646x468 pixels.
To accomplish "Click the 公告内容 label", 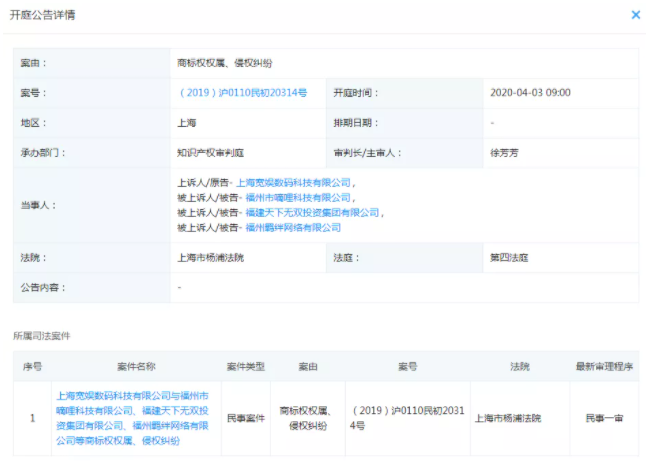I will [x=43, y=288].
